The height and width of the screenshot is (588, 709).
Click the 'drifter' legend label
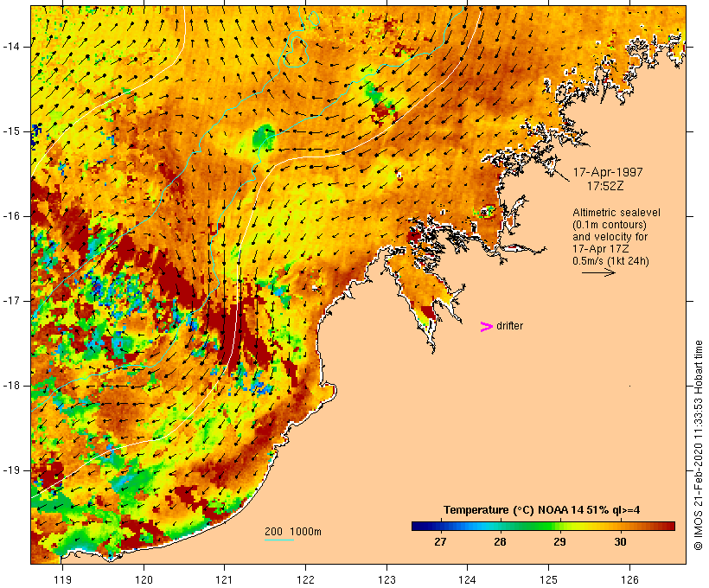[x=509, y=326]
